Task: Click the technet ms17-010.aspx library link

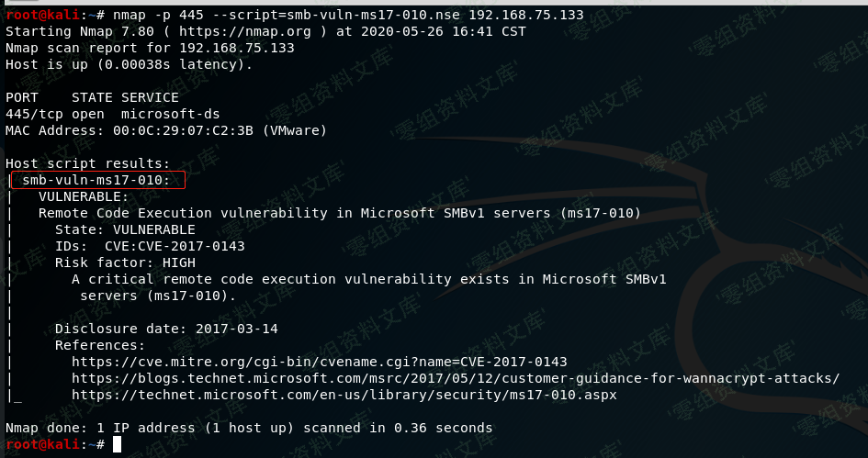Action: click(344, 396)
